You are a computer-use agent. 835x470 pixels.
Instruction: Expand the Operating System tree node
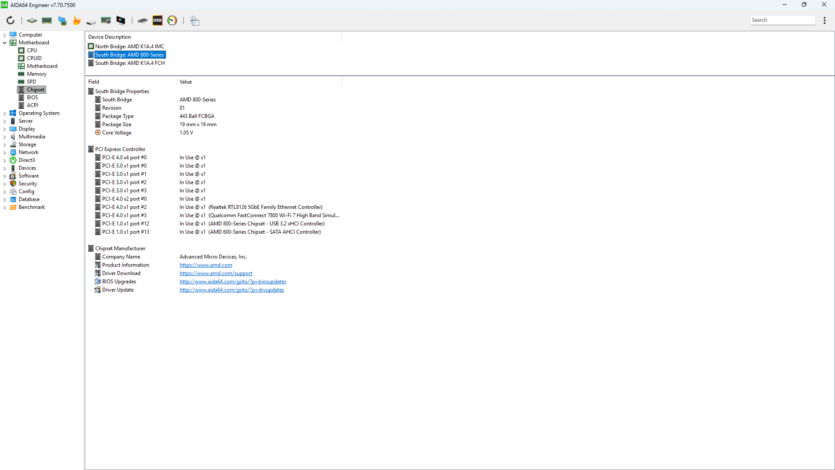point(5,113)
